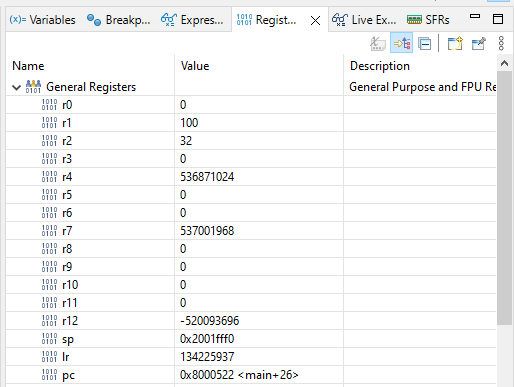Viewport: 514px width, 387px height.
Task: Click the Description column header
Action: [x=380, y=66]
